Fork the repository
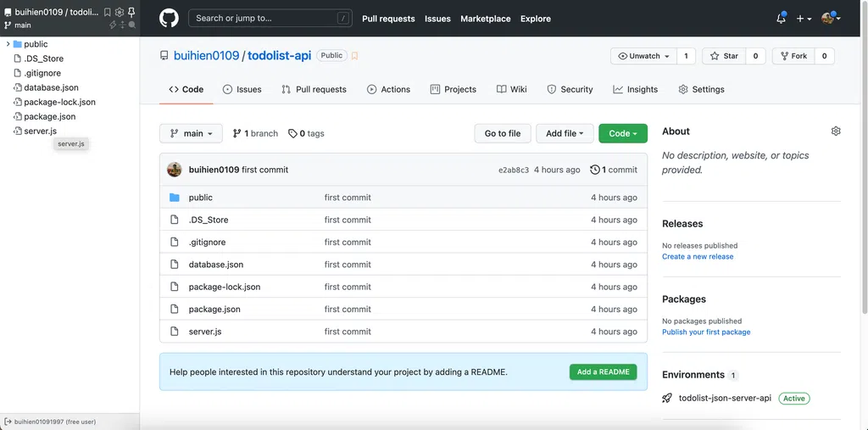Screen dimensions: 868x430 [x=793, y=56]
